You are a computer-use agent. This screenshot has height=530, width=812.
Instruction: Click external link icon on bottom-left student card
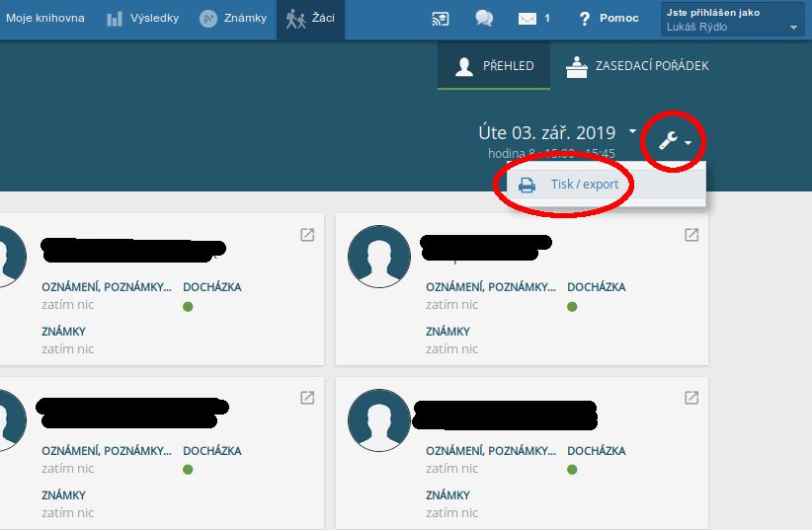click(307, 398)
